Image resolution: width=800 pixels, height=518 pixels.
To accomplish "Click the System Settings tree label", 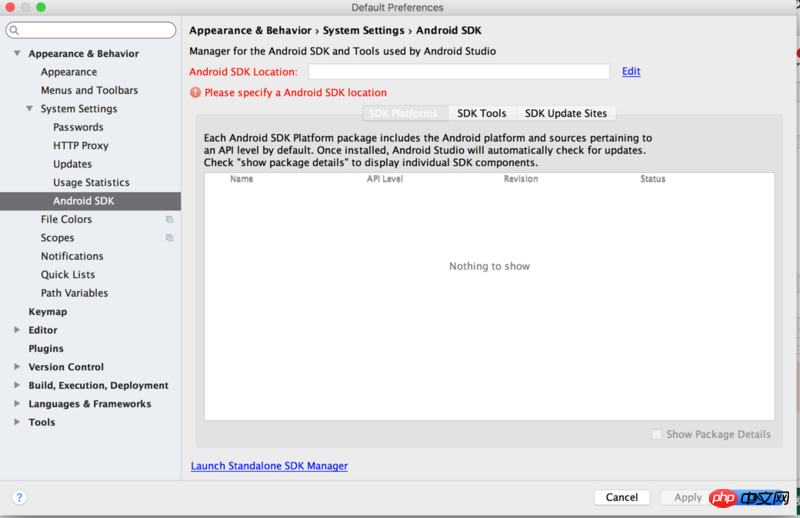I will (x=79, y=109).
